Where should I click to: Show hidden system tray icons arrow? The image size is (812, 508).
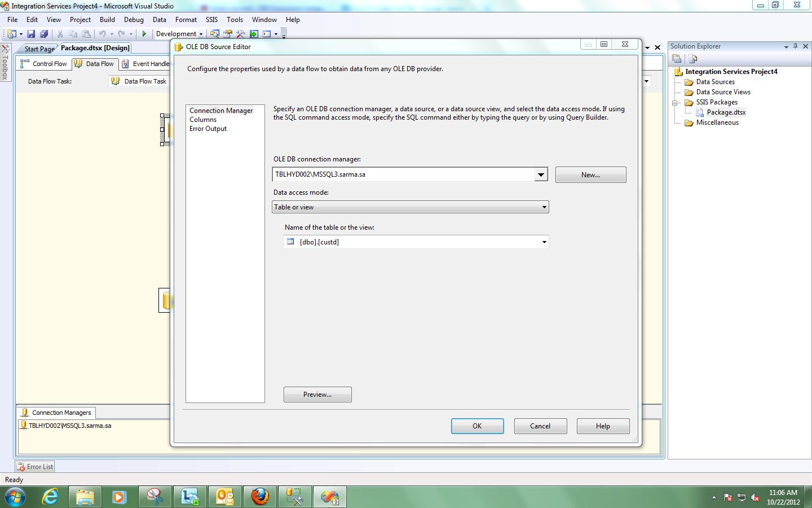[x=714, y=497]
